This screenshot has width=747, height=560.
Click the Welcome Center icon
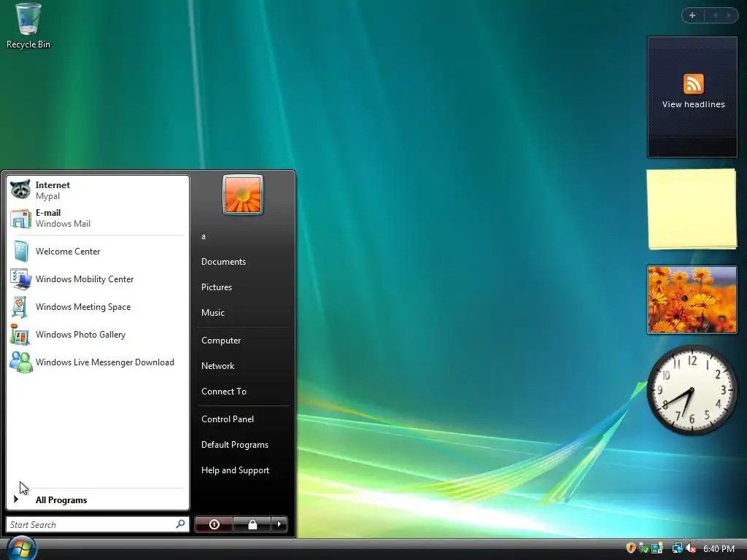(20, 252)
